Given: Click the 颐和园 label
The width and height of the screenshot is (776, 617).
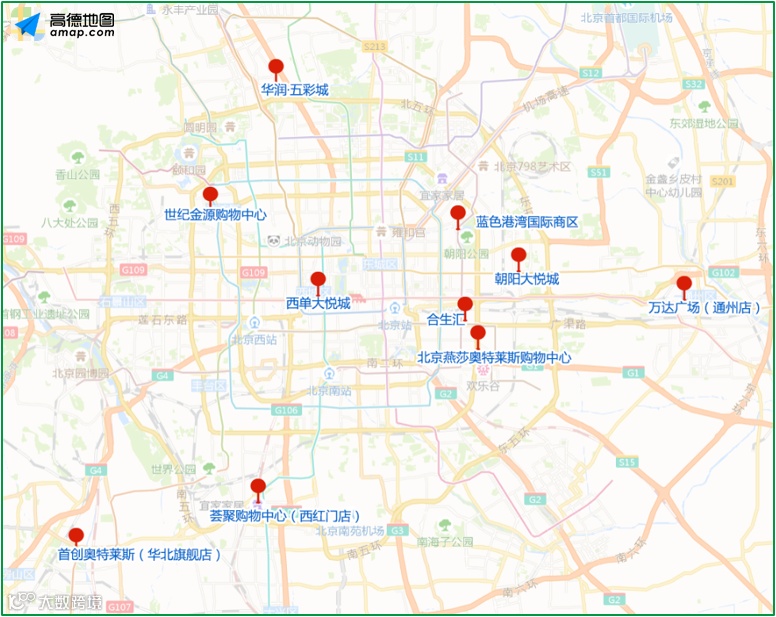Looking at the screenshot, I should coord(189,170).
